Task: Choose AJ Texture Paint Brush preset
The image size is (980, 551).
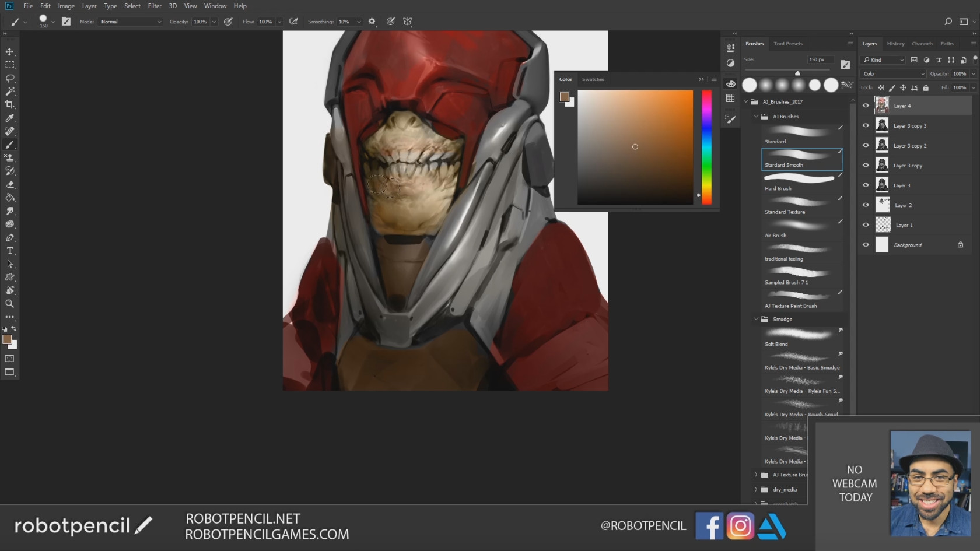Action: click(x=803, y=299)
